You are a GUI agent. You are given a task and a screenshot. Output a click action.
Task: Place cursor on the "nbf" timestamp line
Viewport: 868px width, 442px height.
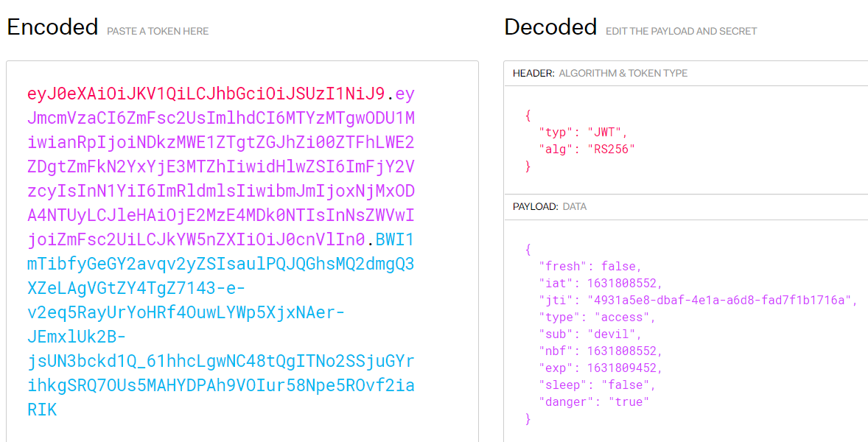pyautogui.click(x=601, y=351)
